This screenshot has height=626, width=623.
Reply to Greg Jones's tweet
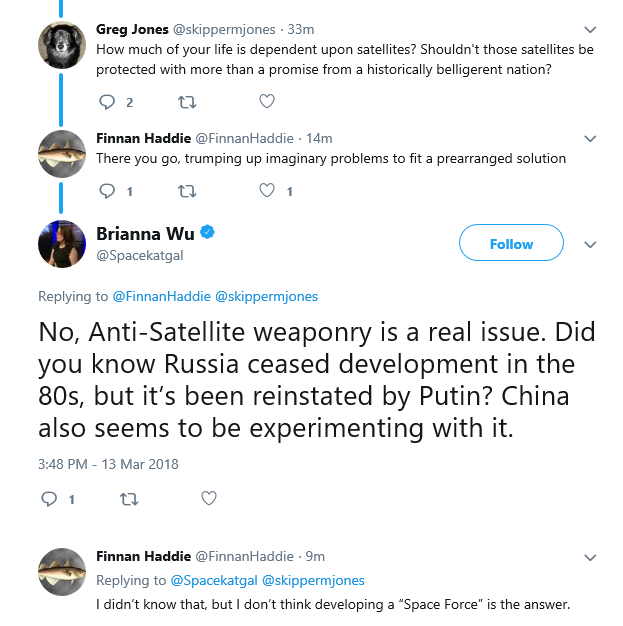tap(107, 102)
